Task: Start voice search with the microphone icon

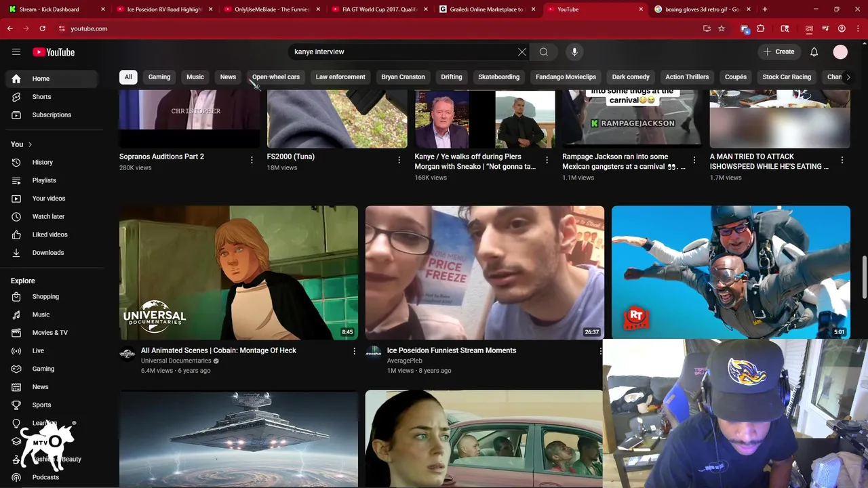Action: point(574,52)
